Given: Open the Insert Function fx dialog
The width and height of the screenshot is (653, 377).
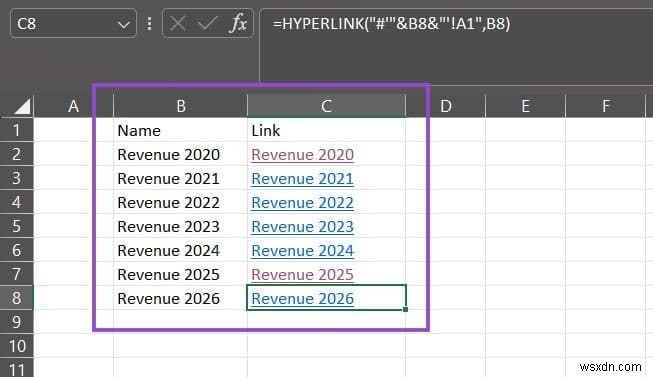Looking at the screenshot, I should point(238,23).
